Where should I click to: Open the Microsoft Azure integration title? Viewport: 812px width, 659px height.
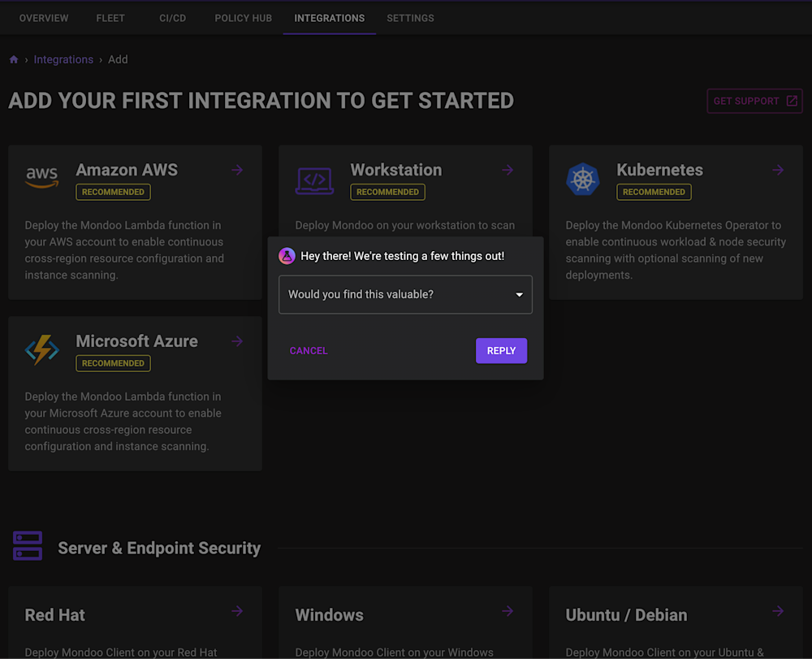click(x=136, y=341)
